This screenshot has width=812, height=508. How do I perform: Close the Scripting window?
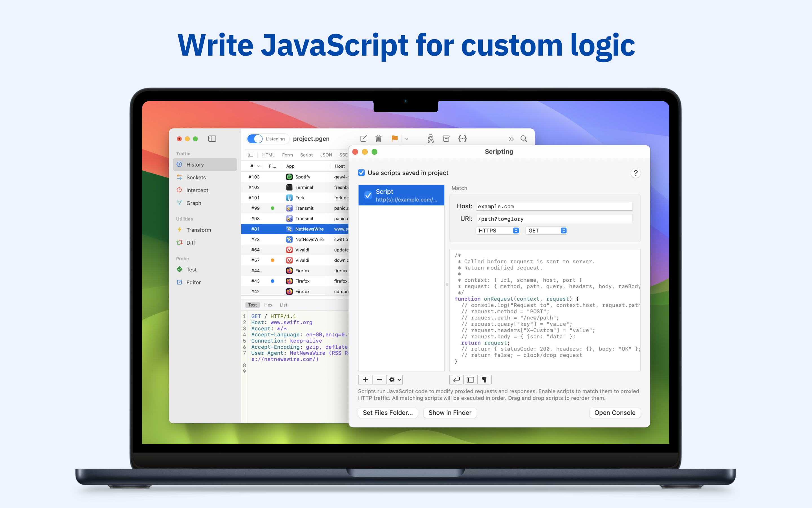click(x=355, y=152)
